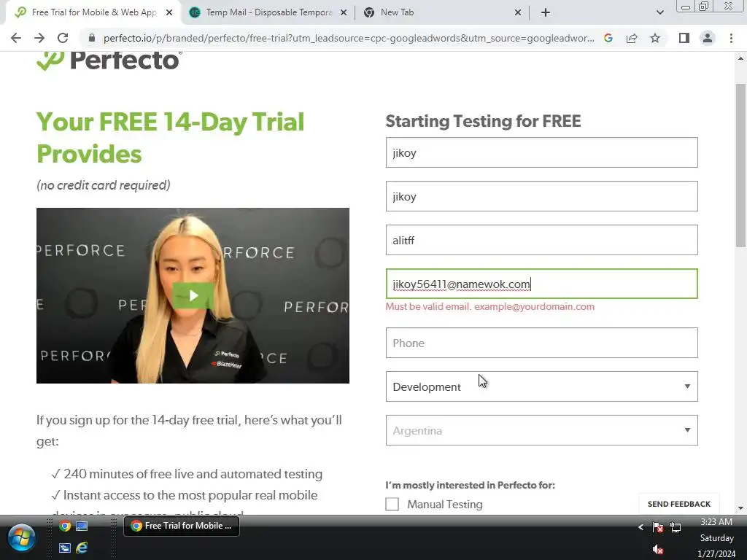The height and width of the screenshot is (560, 747).
Task: Click the network tray icon
Action: tap(676, 527)
